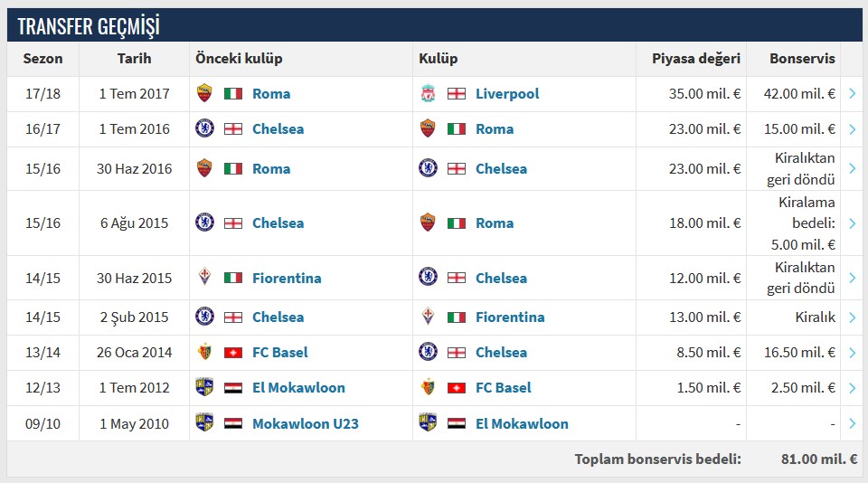Image resolution: width=868 pixels, height=483 pixels.
Task: Click FC Basel crest in the 13/14 row
Action: point(204,352)
